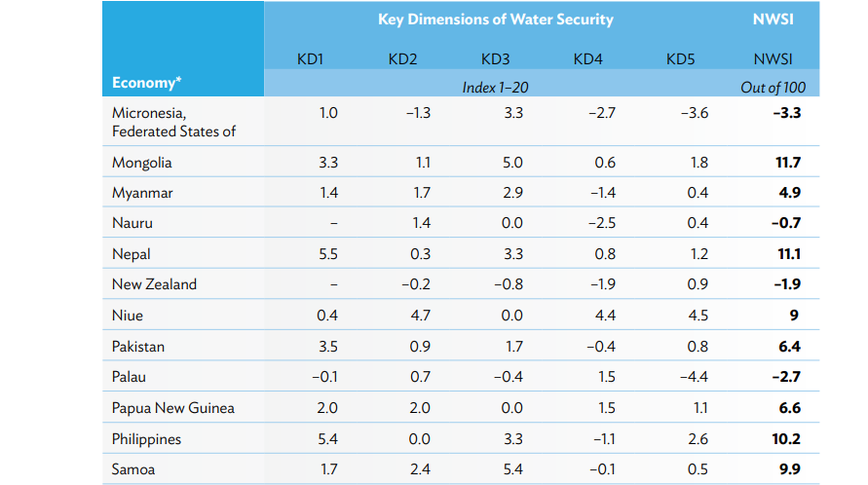Click the KD3 column header
This screenshot has width=868, height=485.
pyautogui.click(x=495, y=59)
